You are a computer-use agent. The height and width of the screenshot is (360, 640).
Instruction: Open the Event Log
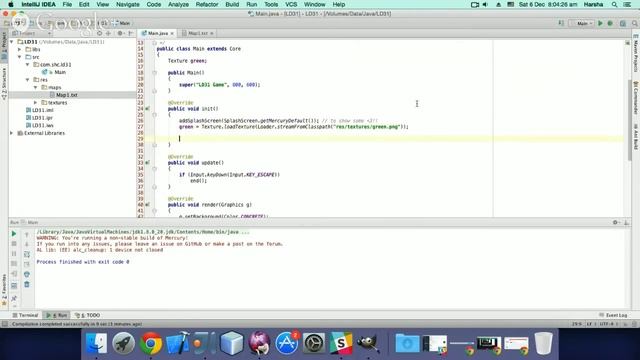tap(613, 315)
